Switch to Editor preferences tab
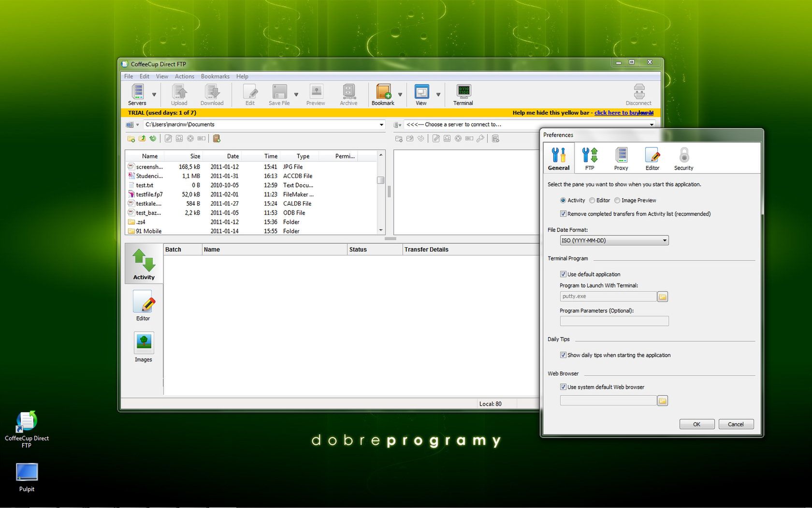The height and width of the screenshot is (508, 812). tap(652, 159)
